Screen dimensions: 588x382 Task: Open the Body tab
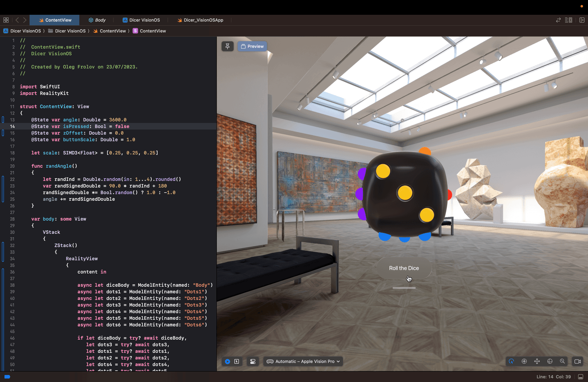[97, 20]
